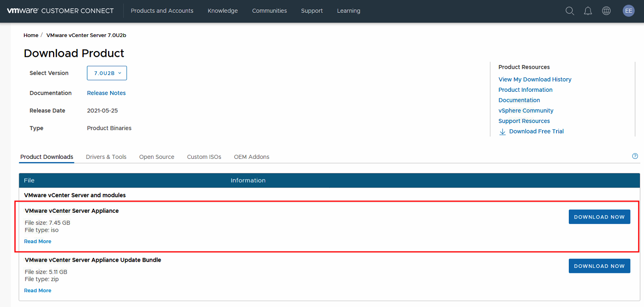This screenshot has width=644, height=307.
Task: Open the Documentation resource link
Action: tap(519, 100)
